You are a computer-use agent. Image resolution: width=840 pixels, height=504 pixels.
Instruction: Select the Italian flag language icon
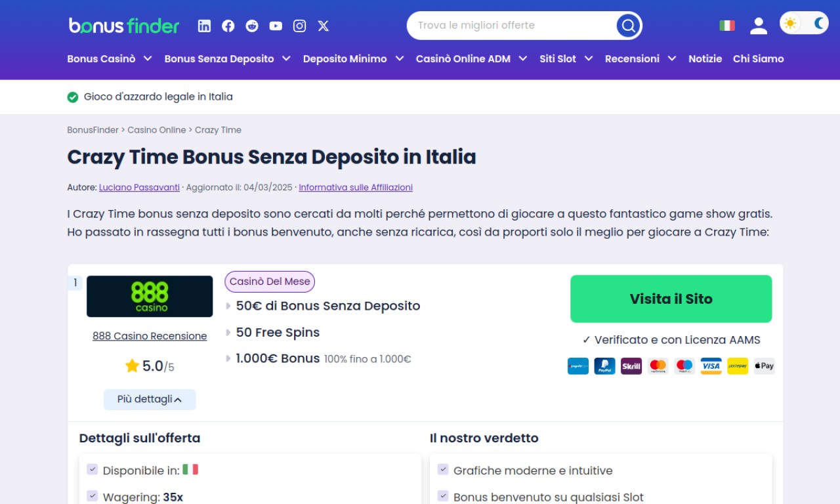coord(727,26)
